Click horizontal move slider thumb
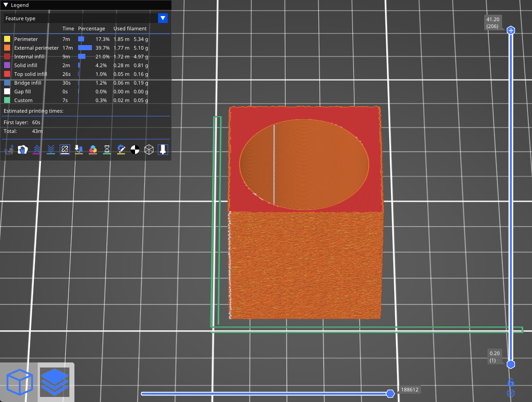The height and width of the screenshot is (402, 532). (390, 394)
